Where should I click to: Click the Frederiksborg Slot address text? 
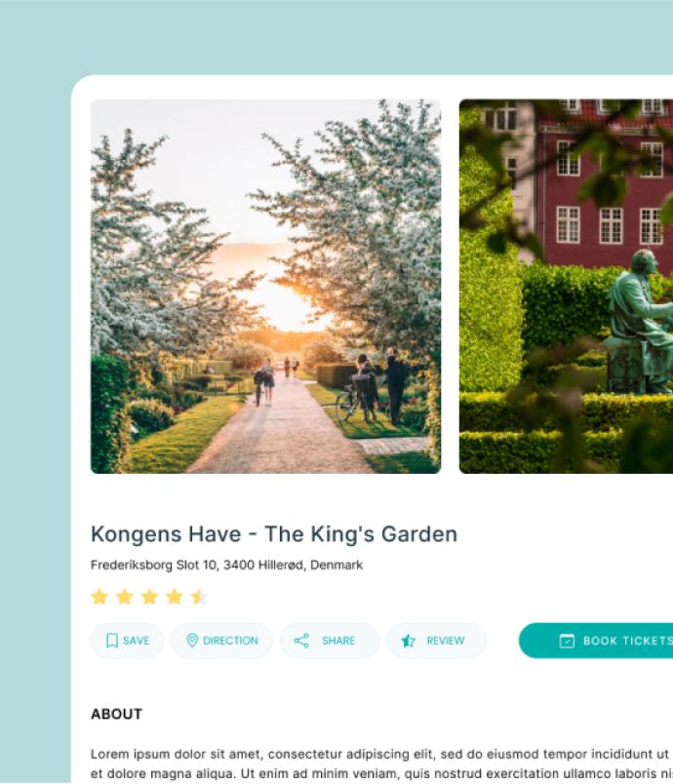point(226,565)
